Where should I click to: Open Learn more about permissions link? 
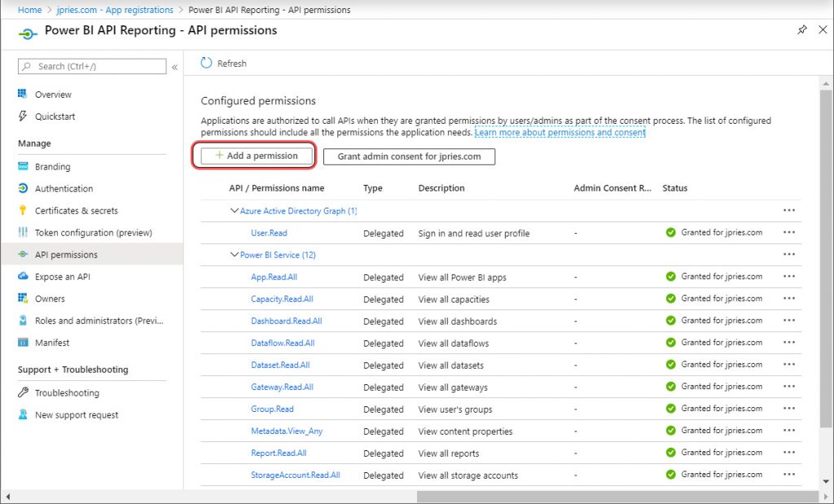(560, 132)
